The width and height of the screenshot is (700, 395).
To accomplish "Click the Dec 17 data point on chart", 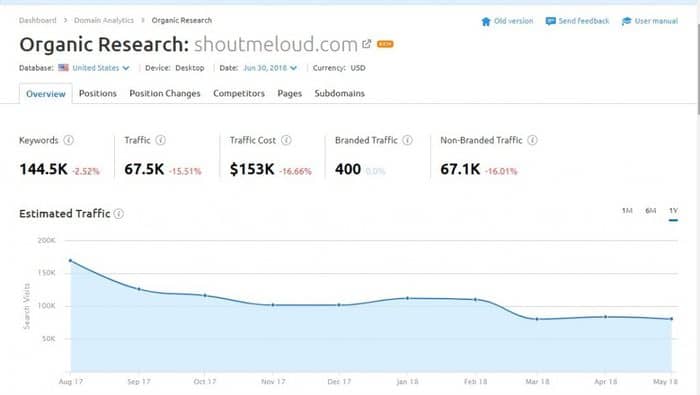I will pyautogui.click(x=339, y=305).
